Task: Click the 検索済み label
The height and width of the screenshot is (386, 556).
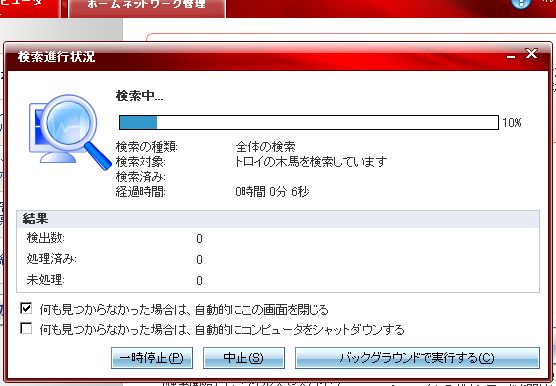Action: pos(140,177)
